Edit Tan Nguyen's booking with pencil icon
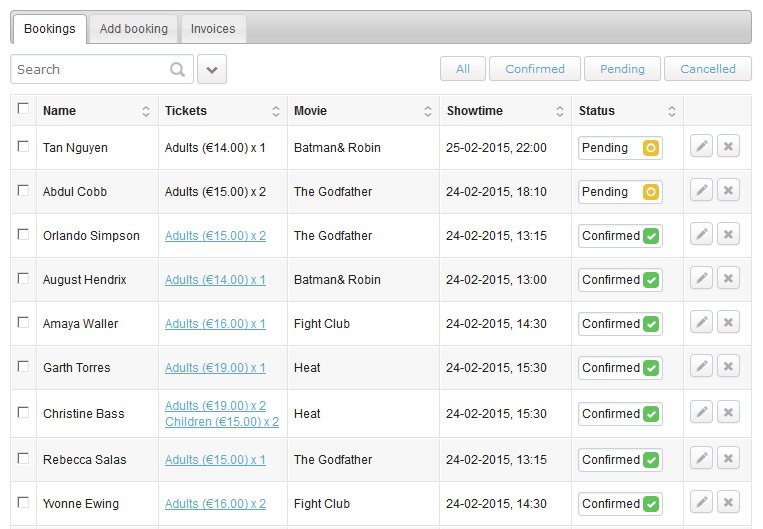Image resolution: width=763 pixels, height=529 pixels. (701, 146)
